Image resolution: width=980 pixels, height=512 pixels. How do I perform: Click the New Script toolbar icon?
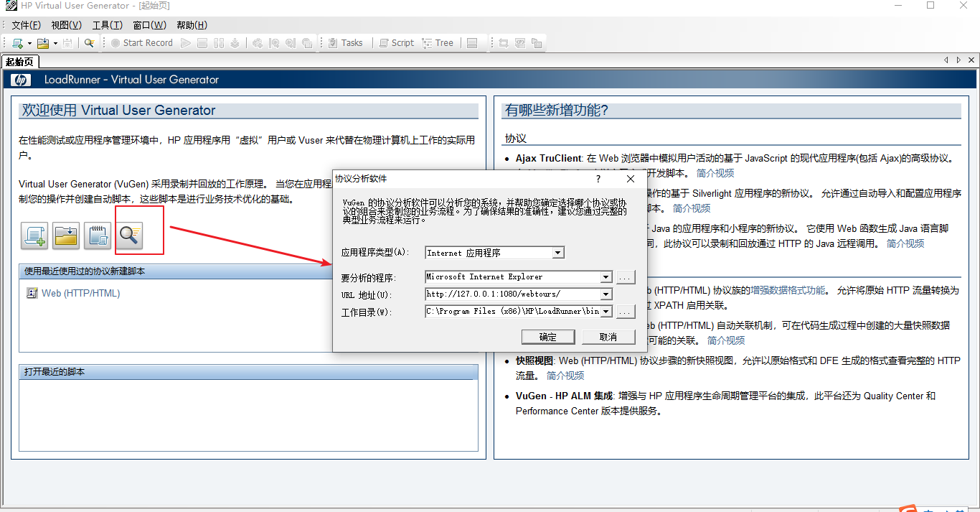[x=17, y=43]
